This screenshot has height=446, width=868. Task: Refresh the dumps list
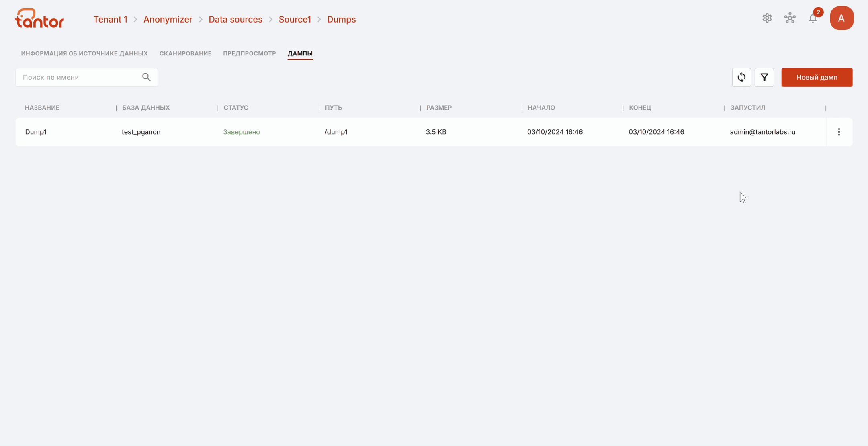pos(741,77)
